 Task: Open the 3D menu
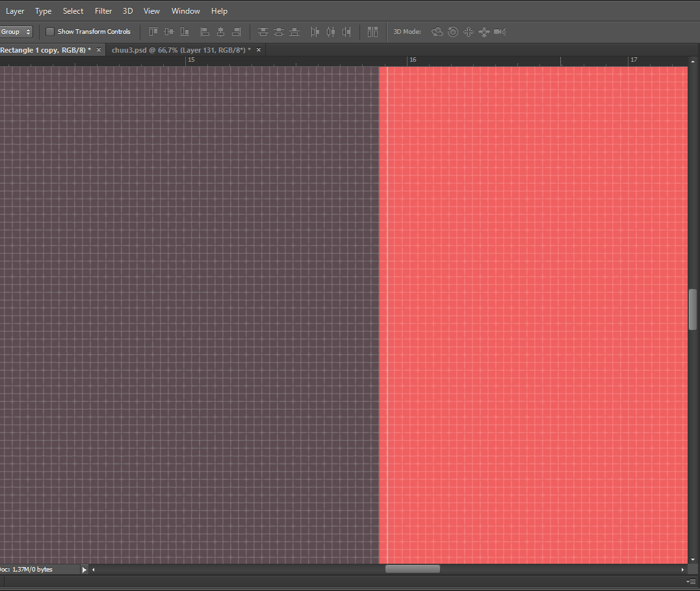[x=127, y=10]
